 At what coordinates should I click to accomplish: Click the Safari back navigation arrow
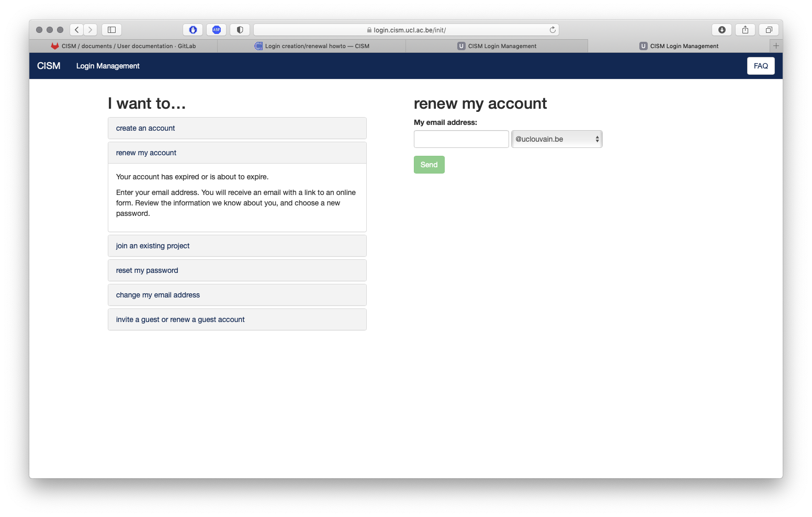pos(77,30)
